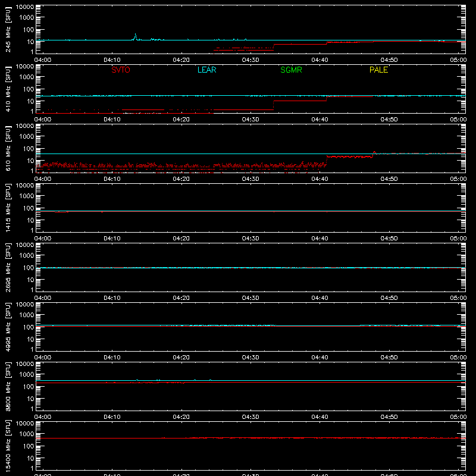The width and height of the screenshot is (476, 476).
Task: Click 05:00 tick label below 245 MHz plot
Action: [458, 60]
